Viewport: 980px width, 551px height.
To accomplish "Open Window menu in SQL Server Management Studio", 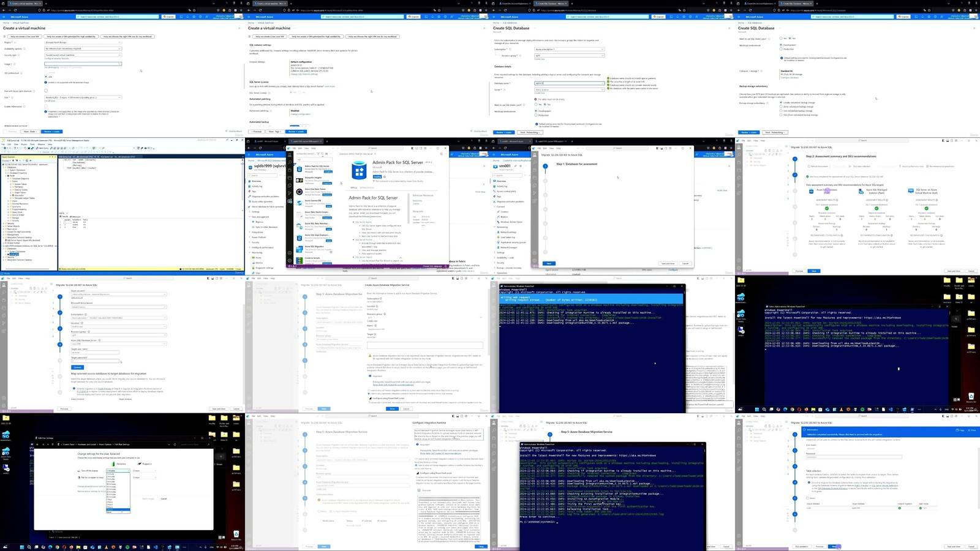I will [42, 144].
